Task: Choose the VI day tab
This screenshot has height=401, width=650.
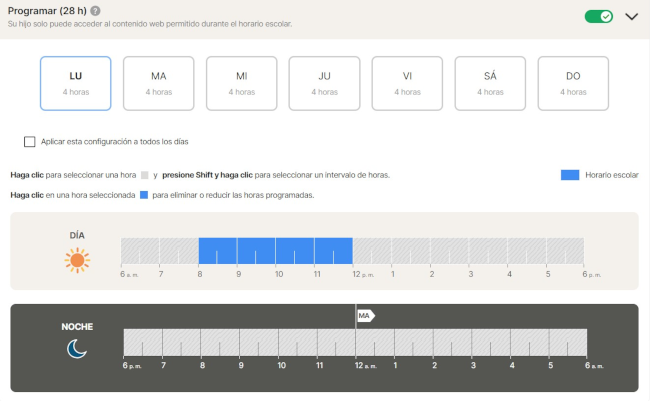Action: (407, 83)
